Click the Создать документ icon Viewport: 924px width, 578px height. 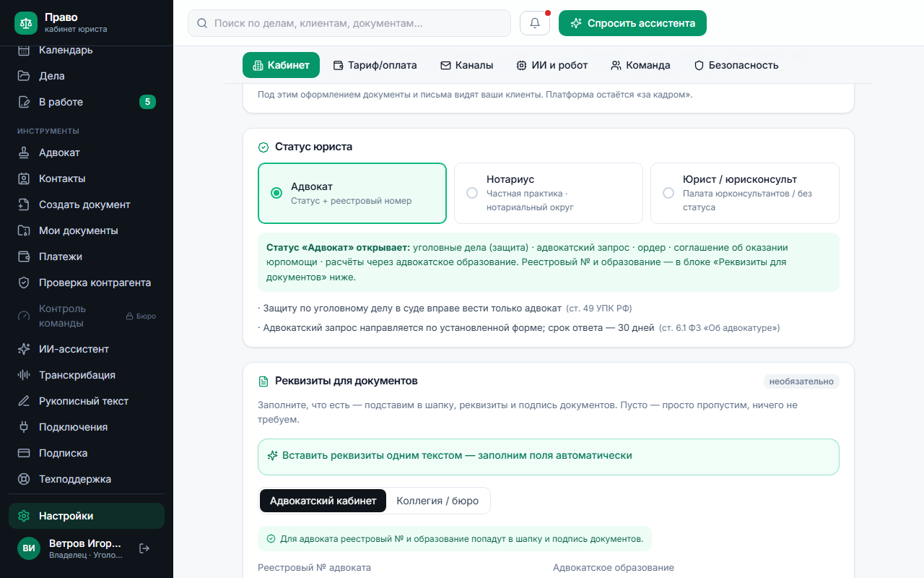coord(24,204)
